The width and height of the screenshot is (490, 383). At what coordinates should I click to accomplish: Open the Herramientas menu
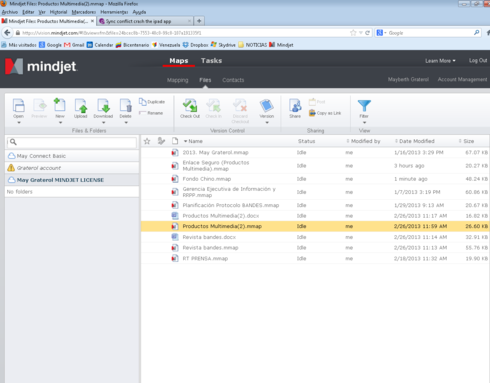[x=114, y=12]
